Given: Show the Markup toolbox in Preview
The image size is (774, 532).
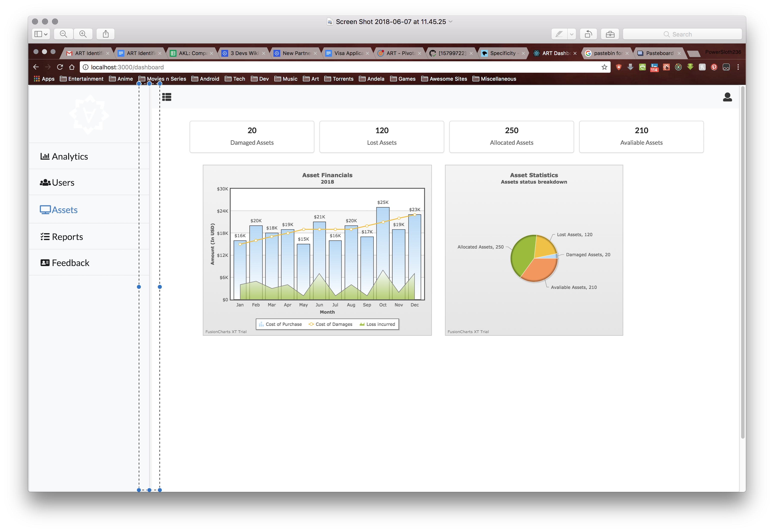Looking at the screenshot, I should click(610, 34).
